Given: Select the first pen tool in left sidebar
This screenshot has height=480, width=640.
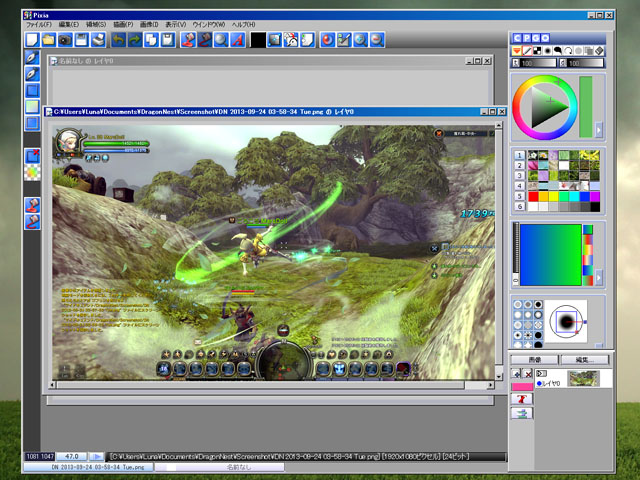Looking at the screenshot, I should (x=32, y=58).
